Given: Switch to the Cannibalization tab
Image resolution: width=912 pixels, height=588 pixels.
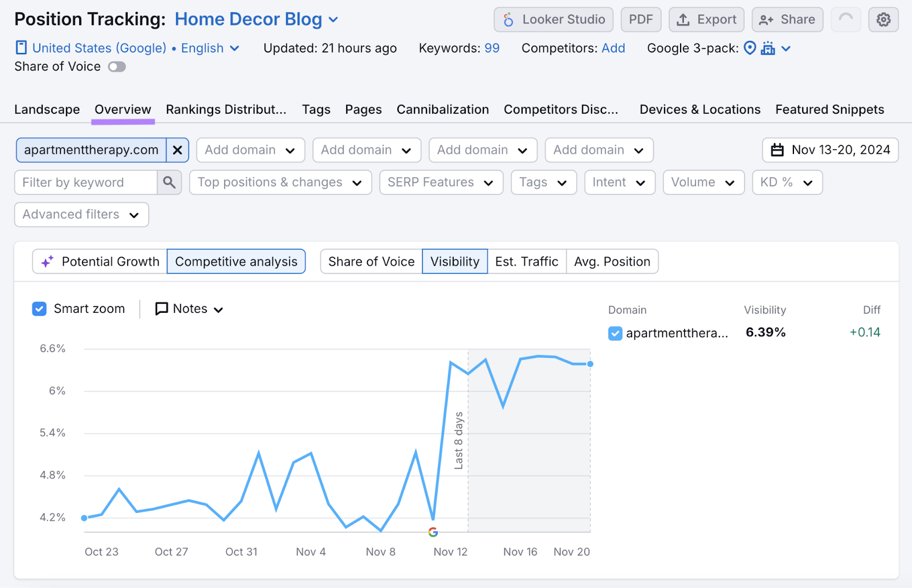Looking at the screenshot, I should pyautogui.click(x=442, y=109).
